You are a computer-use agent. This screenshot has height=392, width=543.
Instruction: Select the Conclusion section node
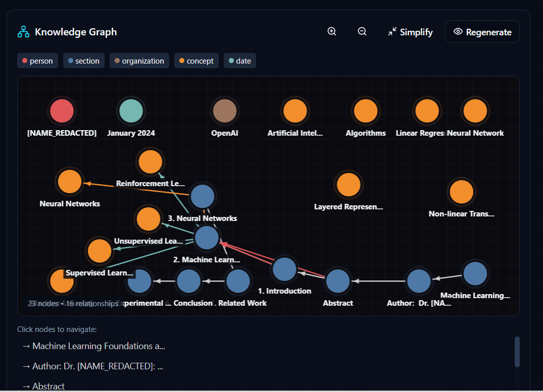pyautogui.click(x=189, y=281)
